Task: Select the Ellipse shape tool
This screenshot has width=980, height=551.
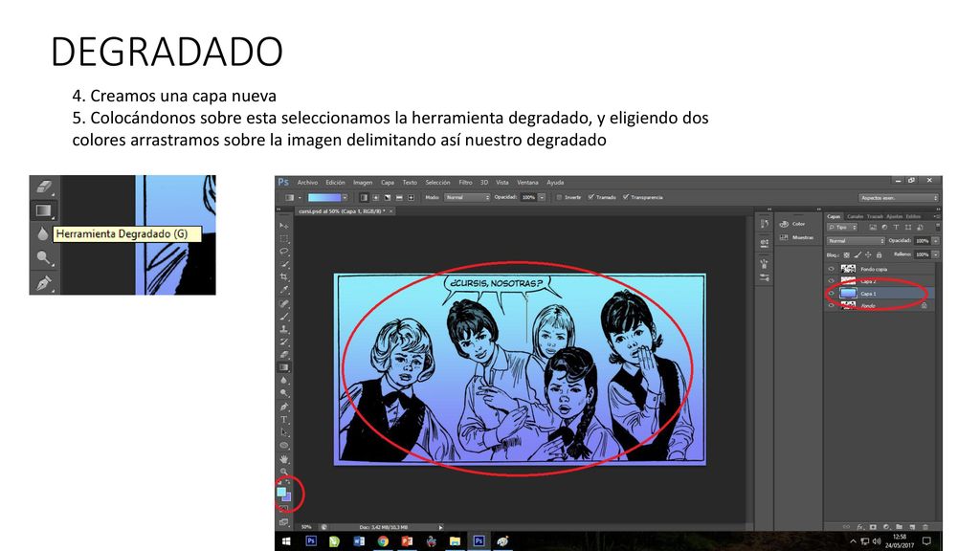Action: [283, 446]
